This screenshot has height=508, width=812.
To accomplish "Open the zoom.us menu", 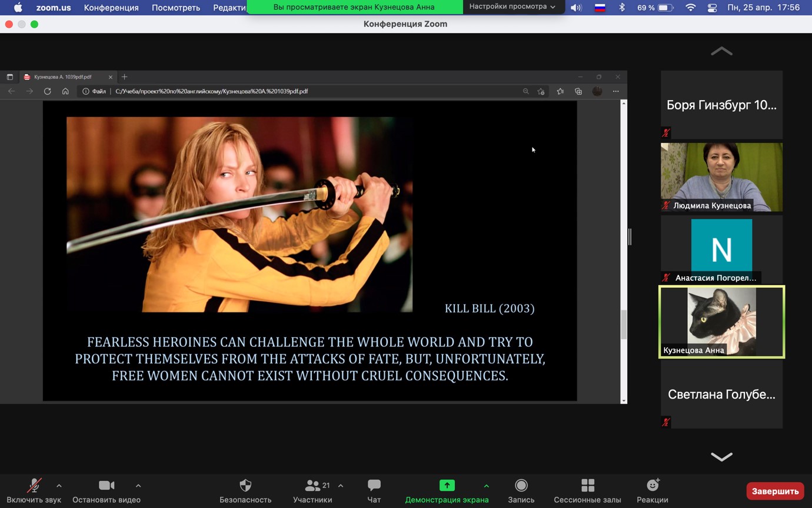I will tap(54, 7).
